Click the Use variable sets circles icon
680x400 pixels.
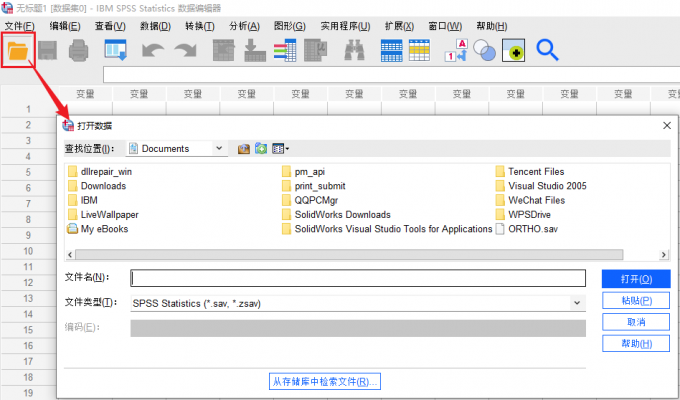coord(484,50)
